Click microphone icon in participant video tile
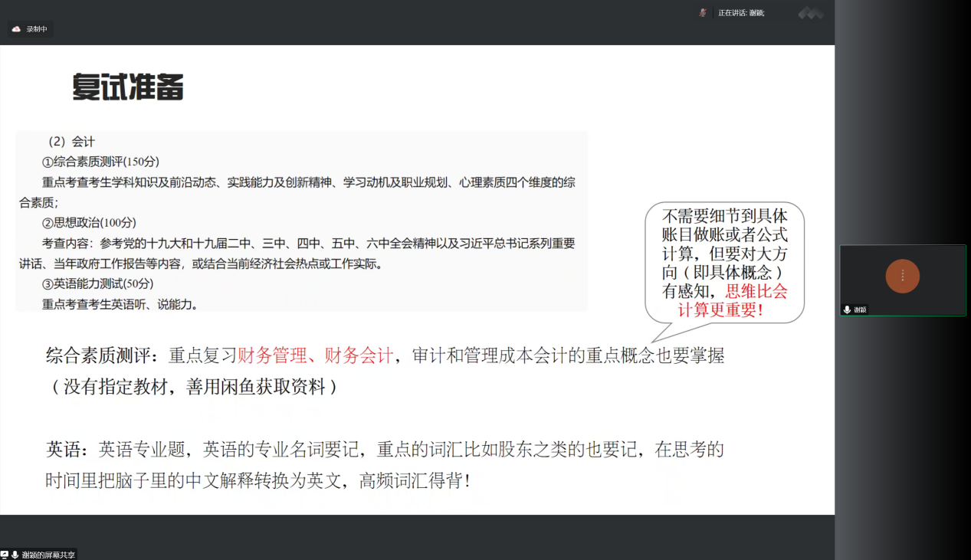This screenshot has height=560, width=971. click(x=847, y=309)
